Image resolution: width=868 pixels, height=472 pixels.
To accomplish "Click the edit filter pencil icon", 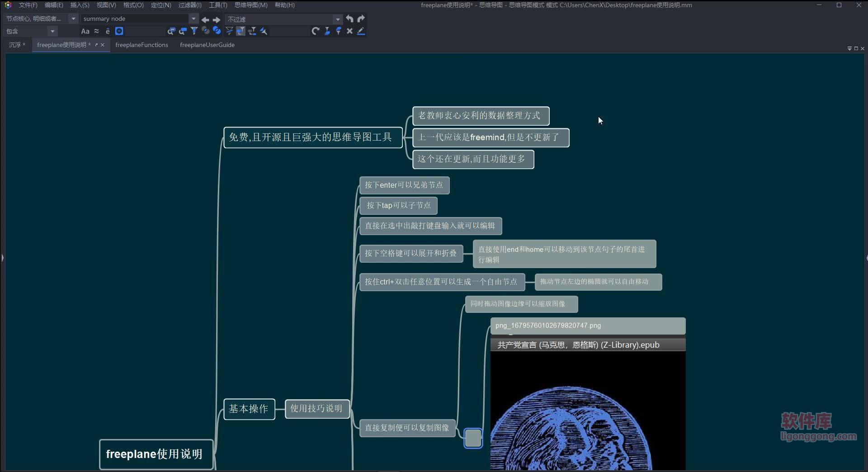I will (x=361, y=31).
